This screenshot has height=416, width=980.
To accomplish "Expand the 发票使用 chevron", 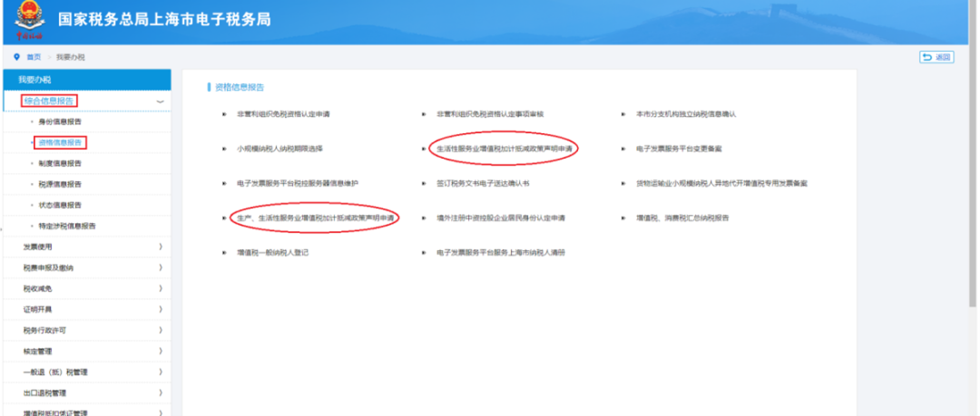I will click(x=161, y=247).
